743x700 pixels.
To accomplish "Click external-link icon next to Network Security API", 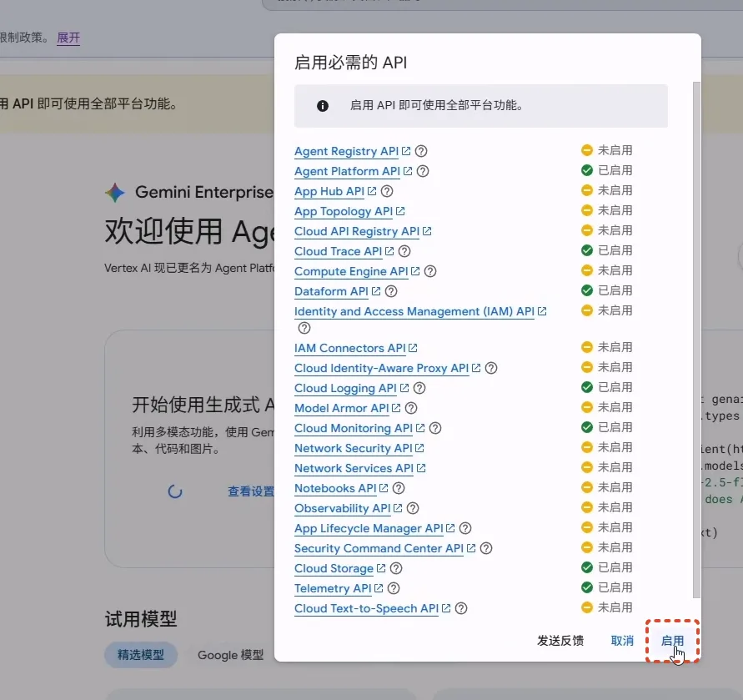I will tap(419, 448).
